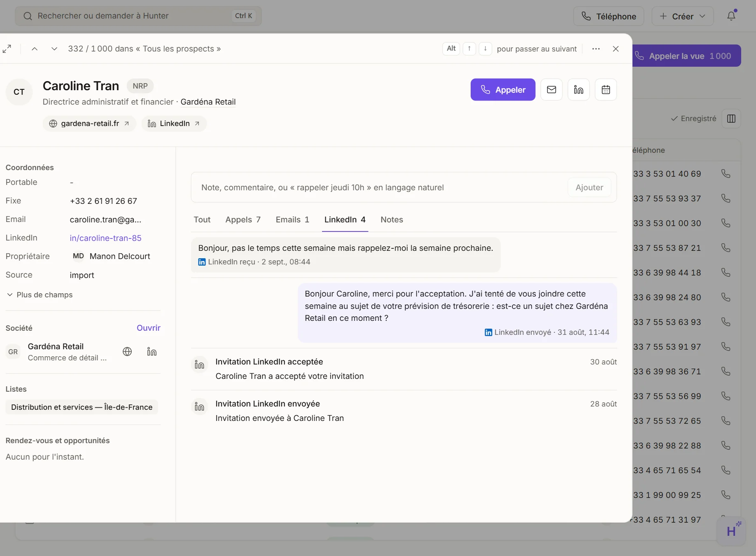Call number 33 6 39 98 44 18
The width and height of the screenshot is (756, 556).
(726, 273)
